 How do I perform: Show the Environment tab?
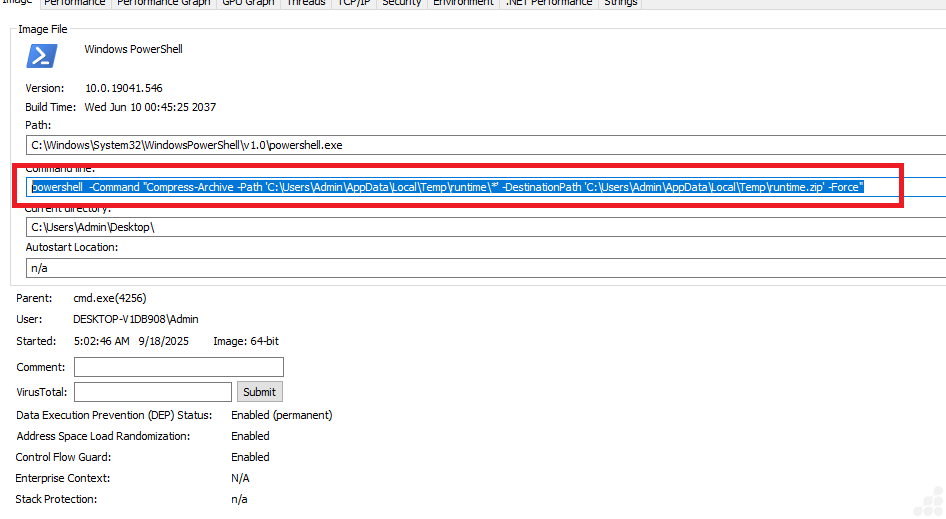(x=463, y=3)
